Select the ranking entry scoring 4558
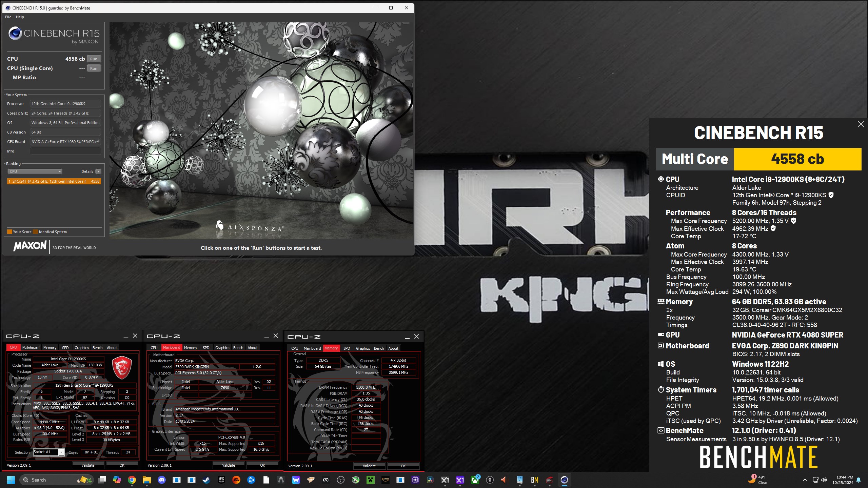Image resolution: width=868 pixels, height=488 pixels. [x=54, y=181]
